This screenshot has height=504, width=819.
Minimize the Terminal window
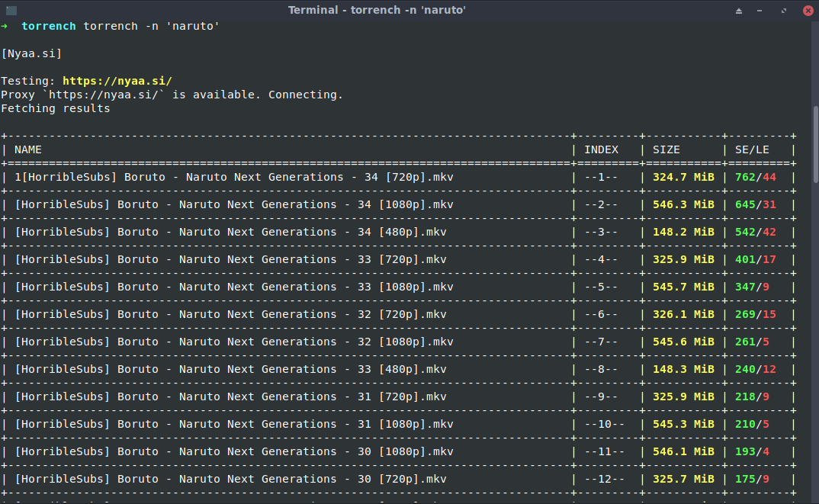click(x=760, y=11)
